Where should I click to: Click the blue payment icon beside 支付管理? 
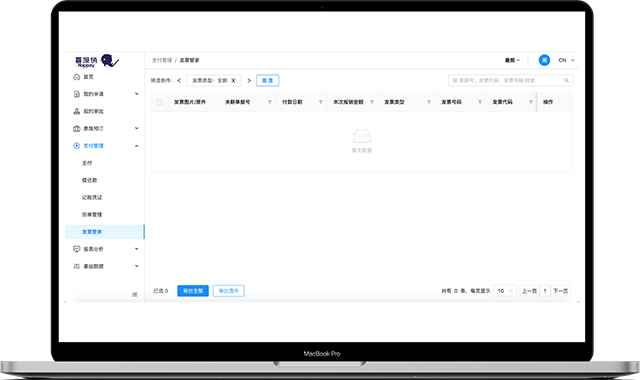tap(76, 146)
